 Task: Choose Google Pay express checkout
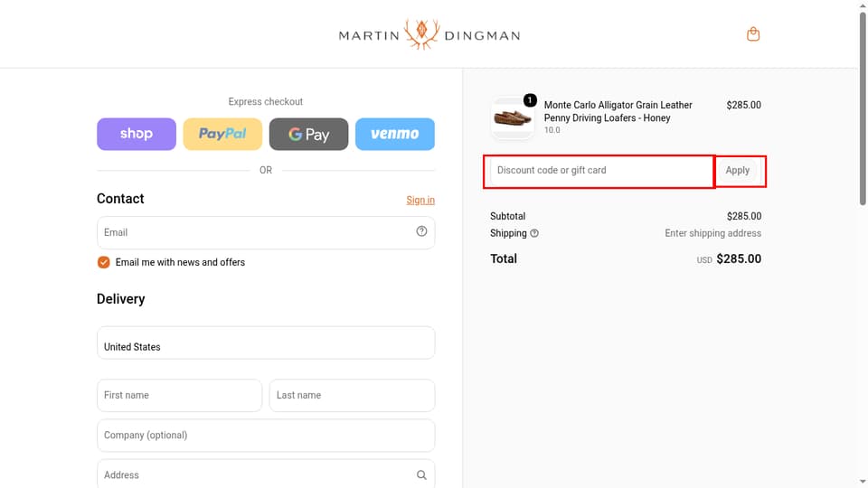(309, 134)
